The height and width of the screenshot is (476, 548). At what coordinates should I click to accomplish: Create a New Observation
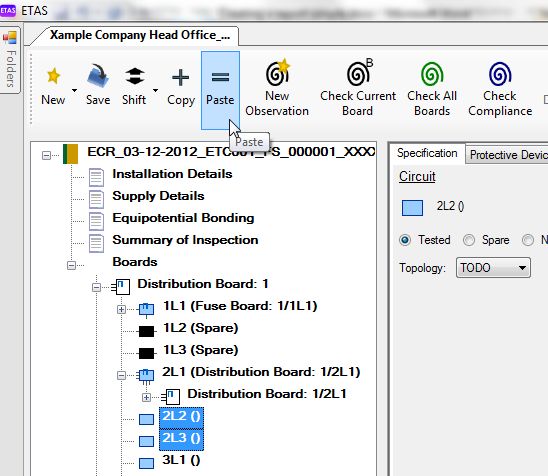click(277, 87)
